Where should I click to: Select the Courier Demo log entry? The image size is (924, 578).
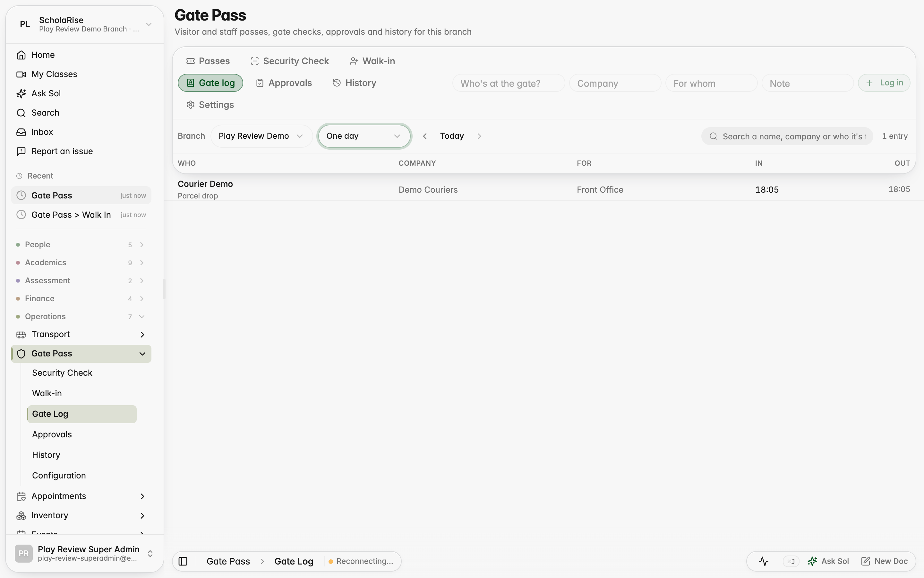coord(544,189)
